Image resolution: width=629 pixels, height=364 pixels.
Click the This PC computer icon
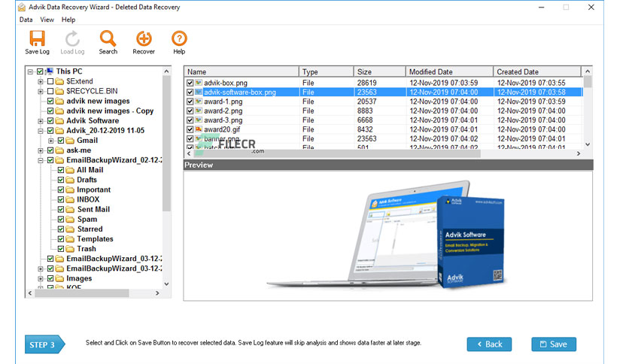[x=50, y=71]
